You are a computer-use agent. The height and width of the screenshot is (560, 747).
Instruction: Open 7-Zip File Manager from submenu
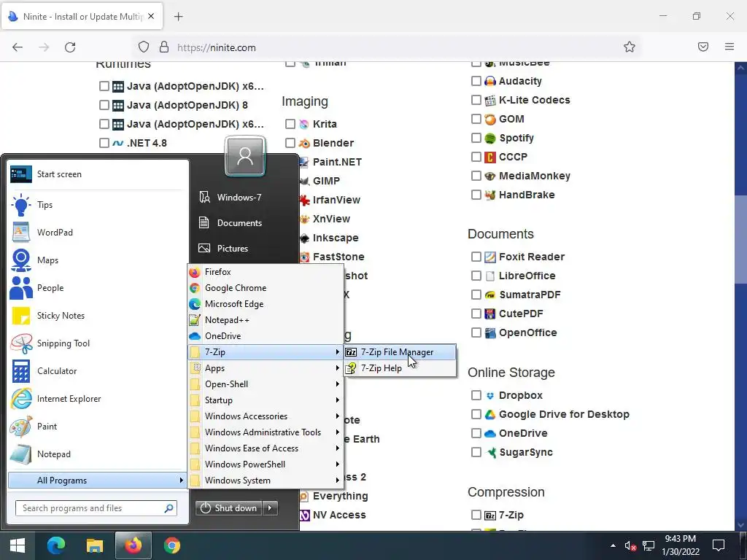tap(399, 352)
